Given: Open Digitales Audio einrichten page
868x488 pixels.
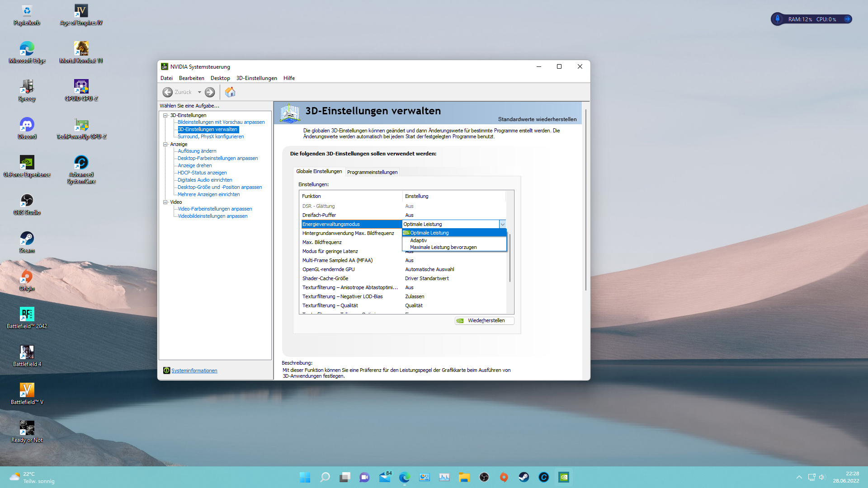Looking at the screenshot, I should 205,180.
